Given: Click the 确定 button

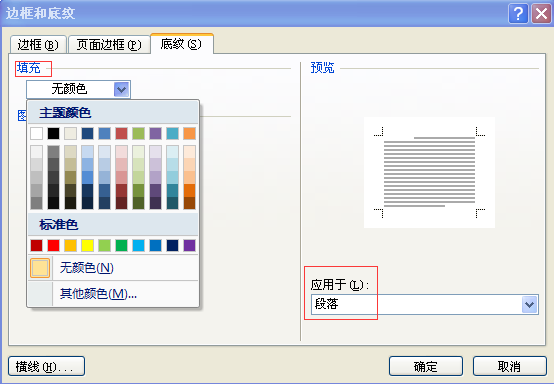Looking at the screenshot, I should [426, 366].
